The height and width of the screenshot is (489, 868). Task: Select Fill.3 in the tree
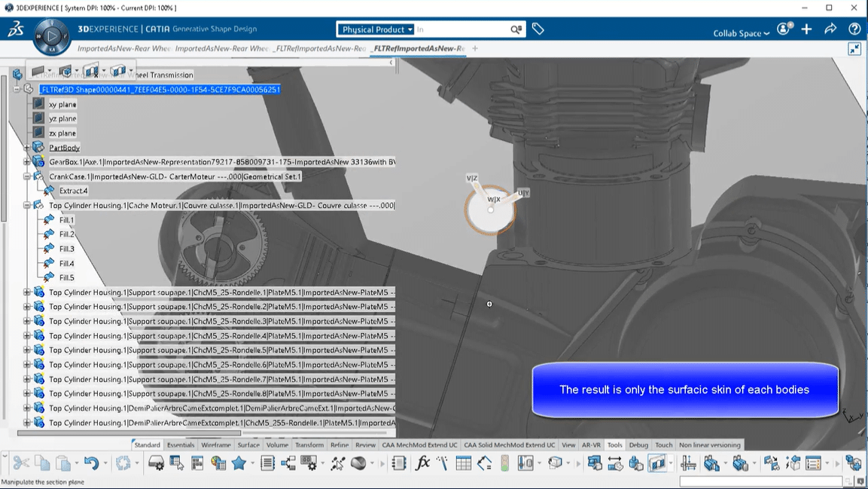66,249
